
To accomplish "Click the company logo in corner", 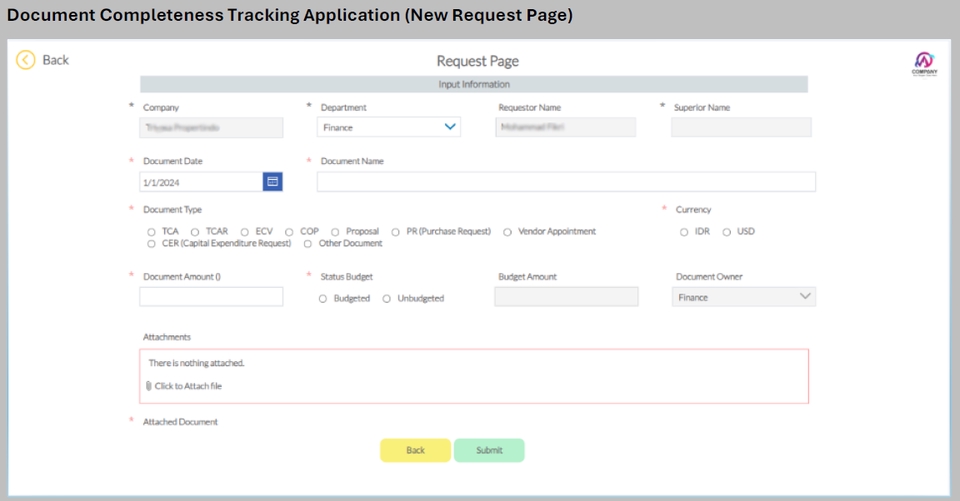I will point(924,64).
